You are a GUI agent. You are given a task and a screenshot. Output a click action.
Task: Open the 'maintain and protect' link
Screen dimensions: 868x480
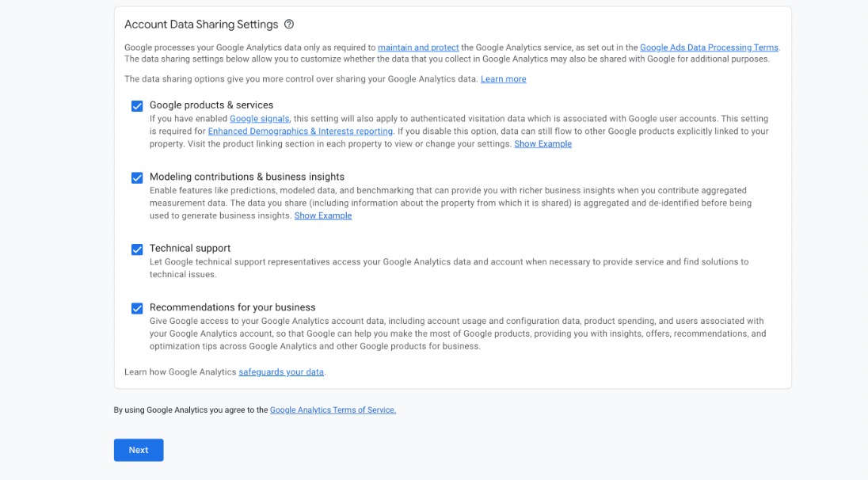coord(418,48)
